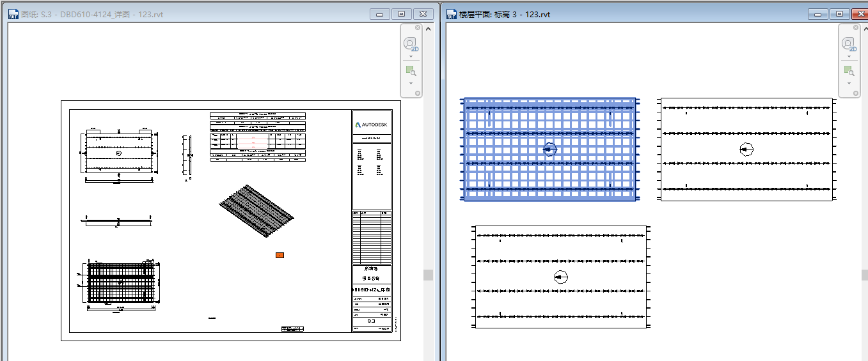
Task: Close the navigation bar in sheet view
Action: [418, 27]
